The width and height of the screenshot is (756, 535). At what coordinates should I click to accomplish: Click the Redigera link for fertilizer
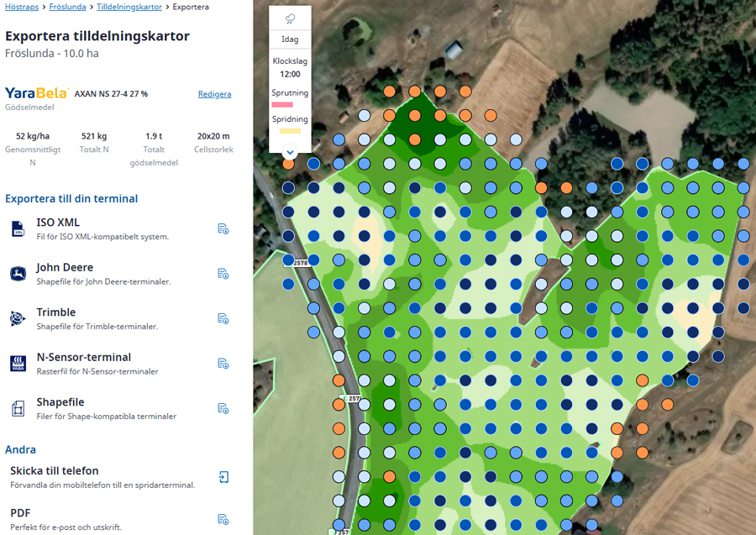214,94
